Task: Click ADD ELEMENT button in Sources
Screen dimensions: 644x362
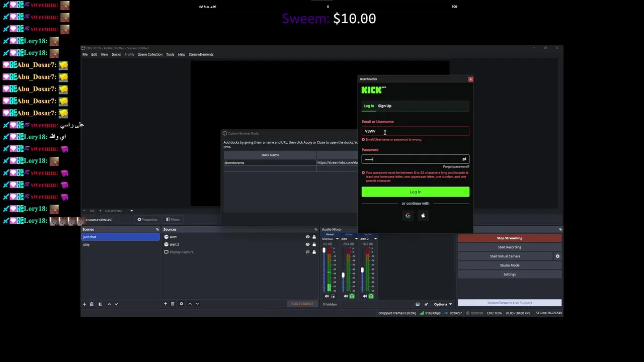Action: (x=302, y=304)
